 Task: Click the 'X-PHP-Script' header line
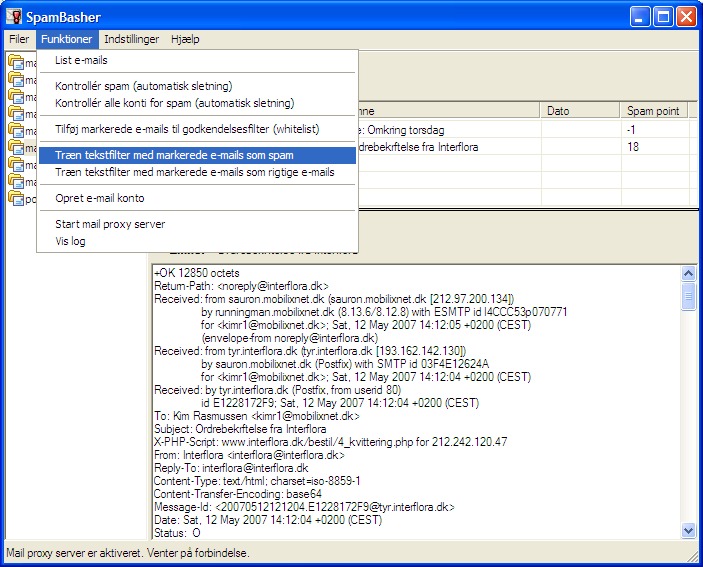point(330,442)
